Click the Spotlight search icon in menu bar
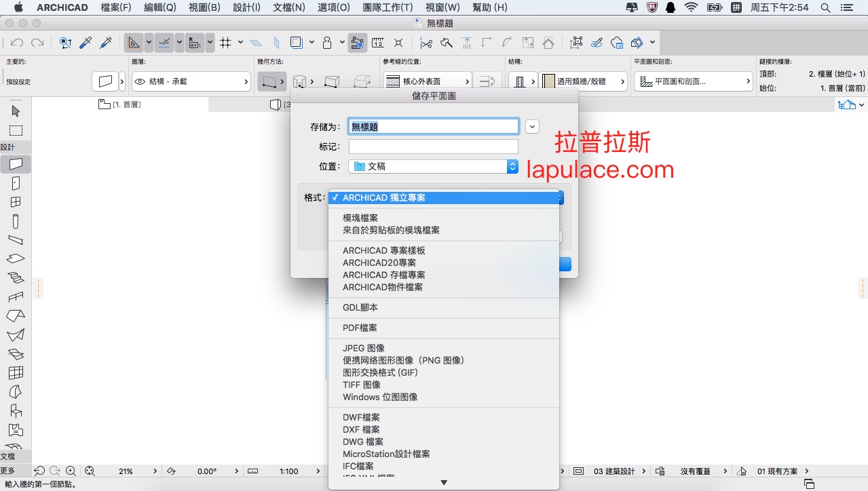The image size is (868, 491). [x=825, y=7]
